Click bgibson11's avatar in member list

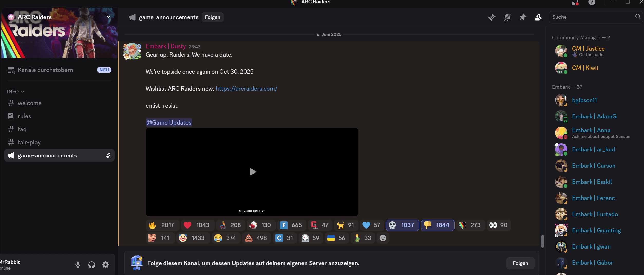click(x=561, y=100)
